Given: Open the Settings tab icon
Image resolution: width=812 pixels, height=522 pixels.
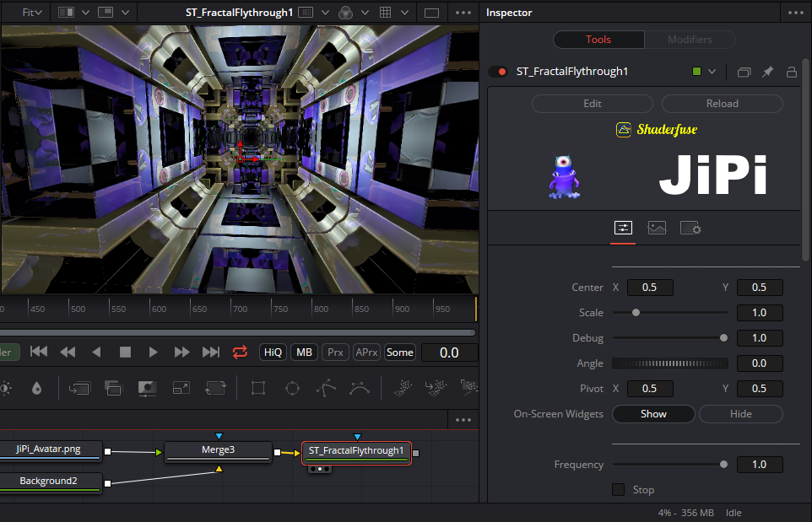Looking at the screenshot, I should (x=690, y=228).
